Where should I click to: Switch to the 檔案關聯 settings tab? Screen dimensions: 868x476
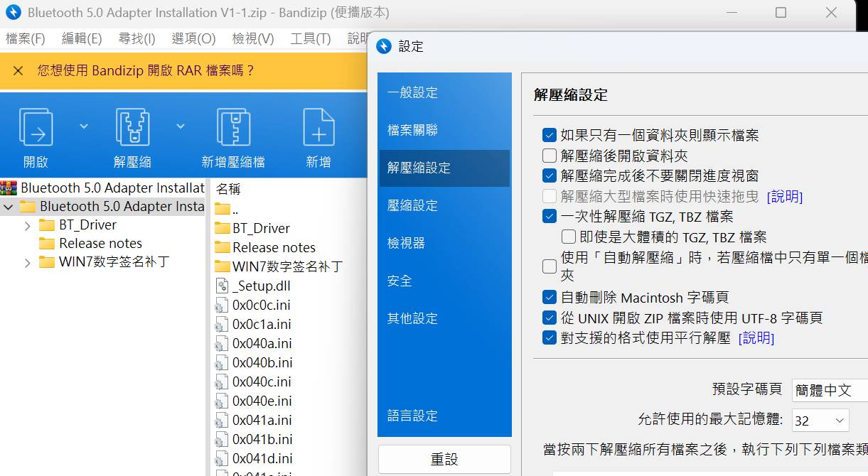tap(444, 130)
